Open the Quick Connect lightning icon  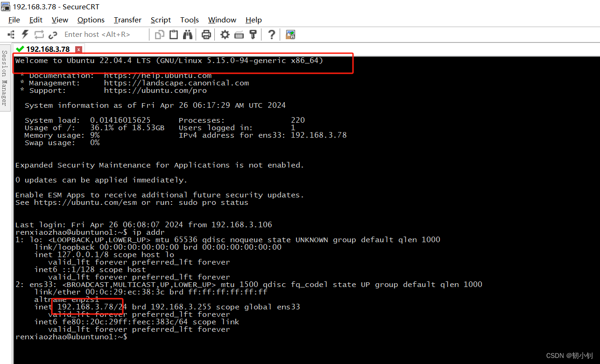coord(24,34)
